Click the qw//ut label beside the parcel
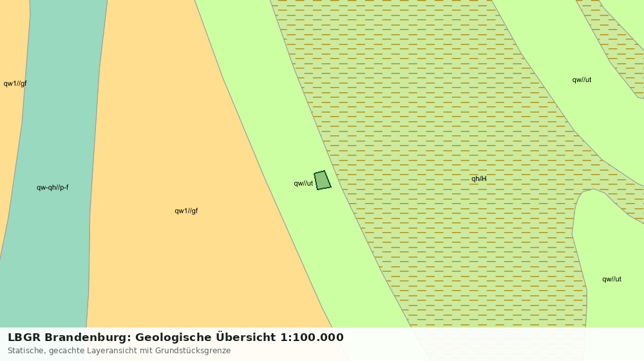 [x=303, y=183]
